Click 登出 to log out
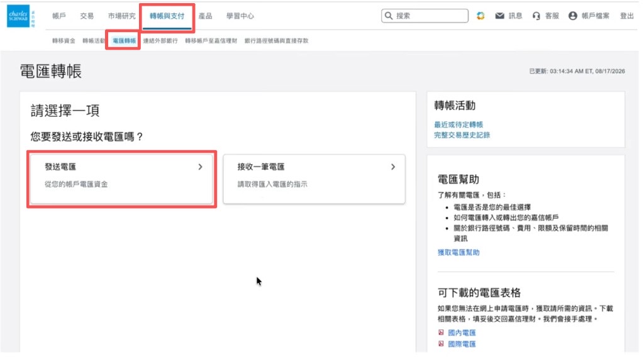Image resolution: width=644 pixels, height=357 pixels. pos(627,16)
